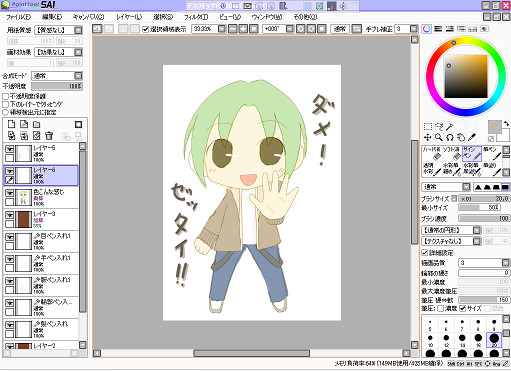Hide the レイヤー3 brown layer
The height and width of the screenshot is (371, 511).
[x=9, y=215]
